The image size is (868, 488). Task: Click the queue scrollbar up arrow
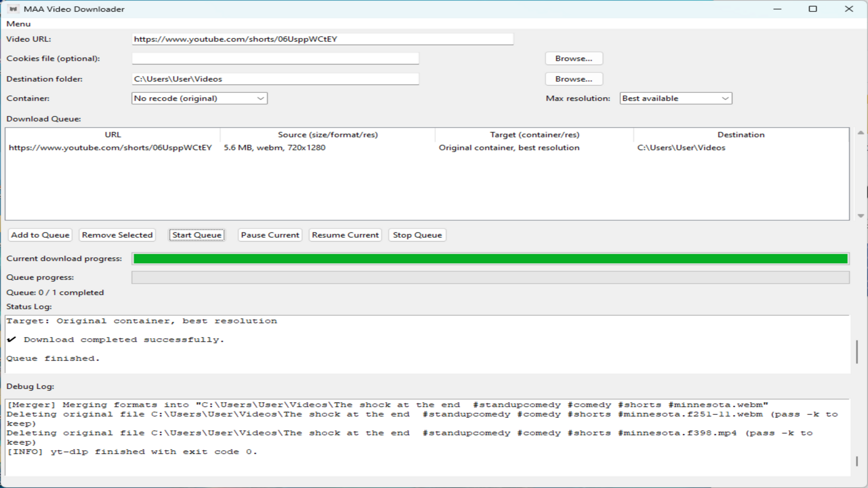coord(861,132)
